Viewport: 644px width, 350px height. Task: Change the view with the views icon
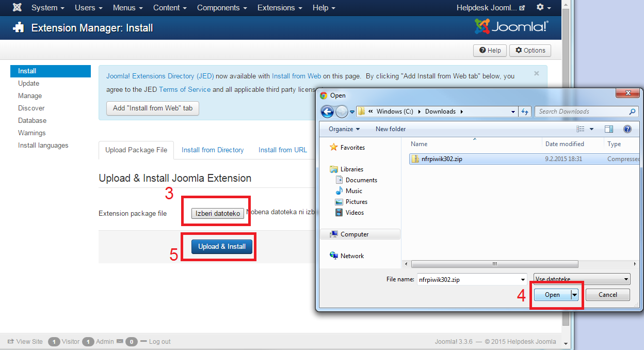(581, 129)
